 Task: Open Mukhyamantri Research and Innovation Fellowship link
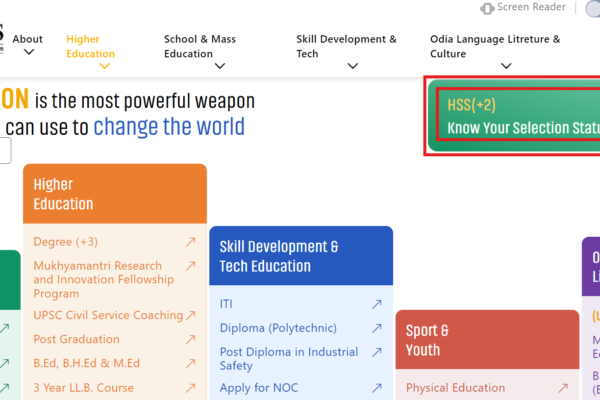click(97, 280)
